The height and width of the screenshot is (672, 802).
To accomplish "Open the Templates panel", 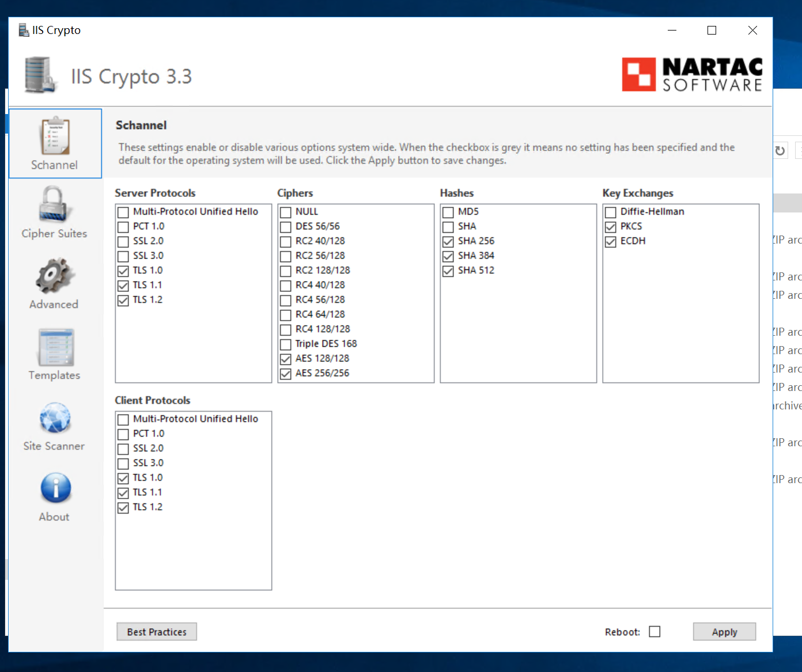I will pos(54,354).
